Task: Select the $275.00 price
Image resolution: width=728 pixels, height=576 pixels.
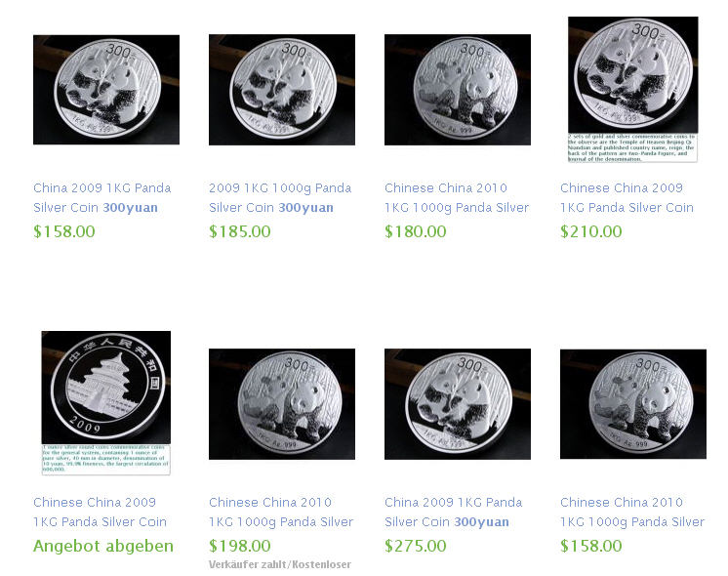Action: pos(416,546)
